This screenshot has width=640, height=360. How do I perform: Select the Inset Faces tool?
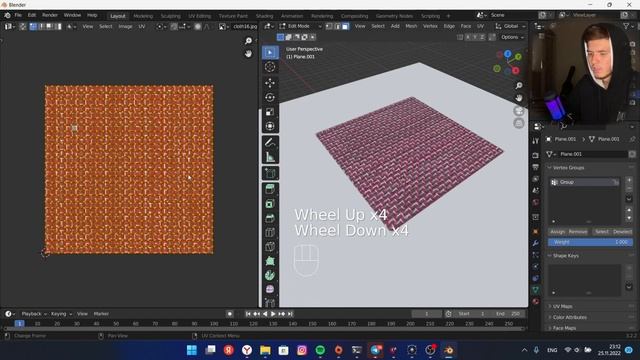click(x=270, y=203)
